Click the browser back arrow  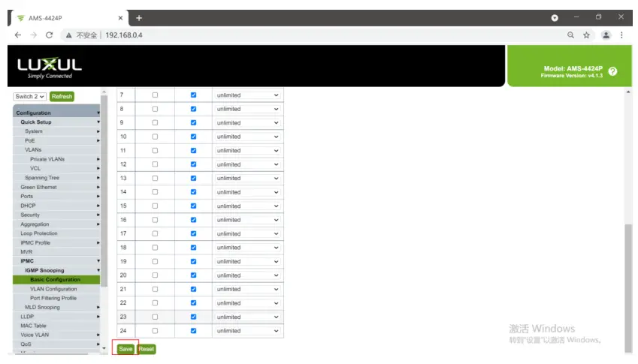click(x=18, y=35)
